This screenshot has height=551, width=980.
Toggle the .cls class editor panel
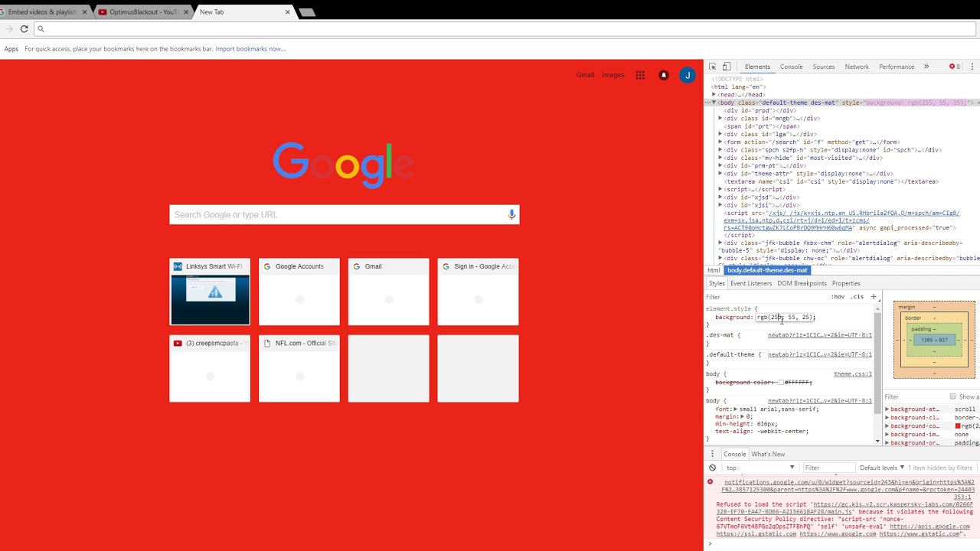coord(857,297)
